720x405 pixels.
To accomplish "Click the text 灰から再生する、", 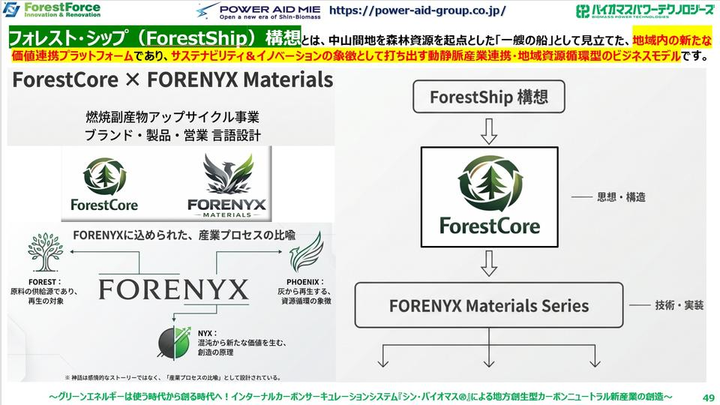I will (304, 292).
